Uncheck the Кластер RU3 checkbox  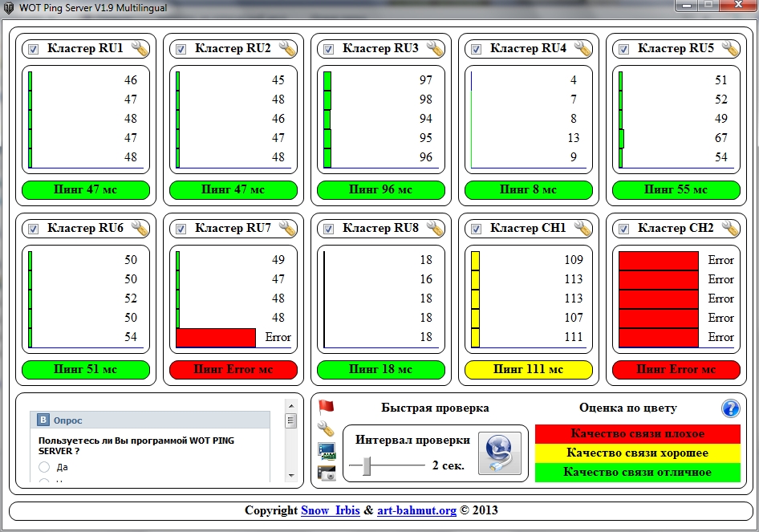click(x=328, y=50)
